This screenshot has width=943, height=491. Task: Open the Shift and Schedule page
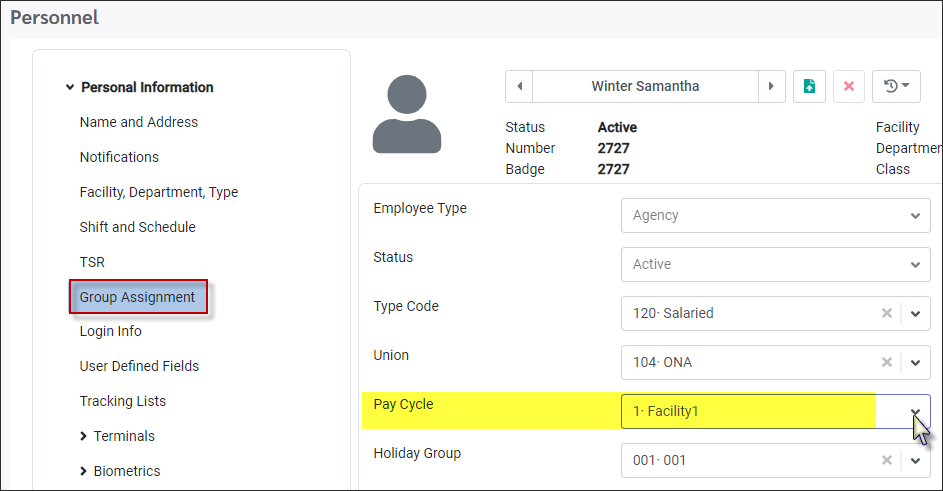138,227
